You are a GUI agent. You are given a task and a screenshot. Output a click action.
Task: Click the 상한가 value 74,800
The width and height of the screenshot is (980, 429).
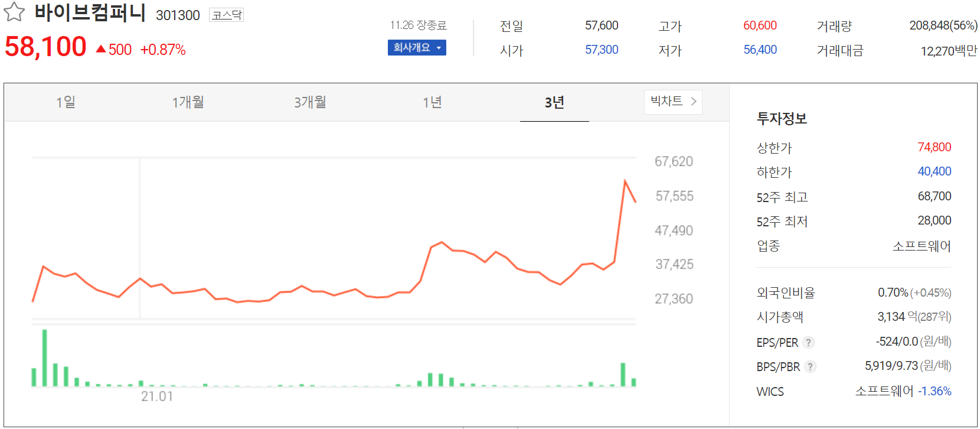[935, 147]
